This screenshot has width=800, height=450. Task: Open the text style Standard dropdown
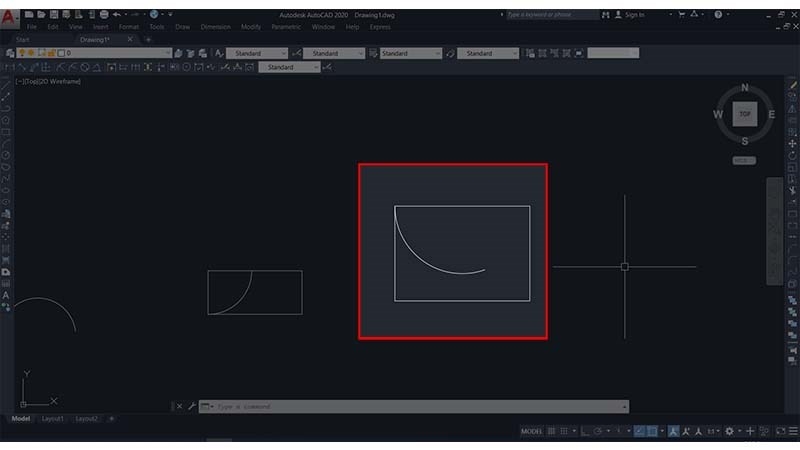(x=257, y=53)
